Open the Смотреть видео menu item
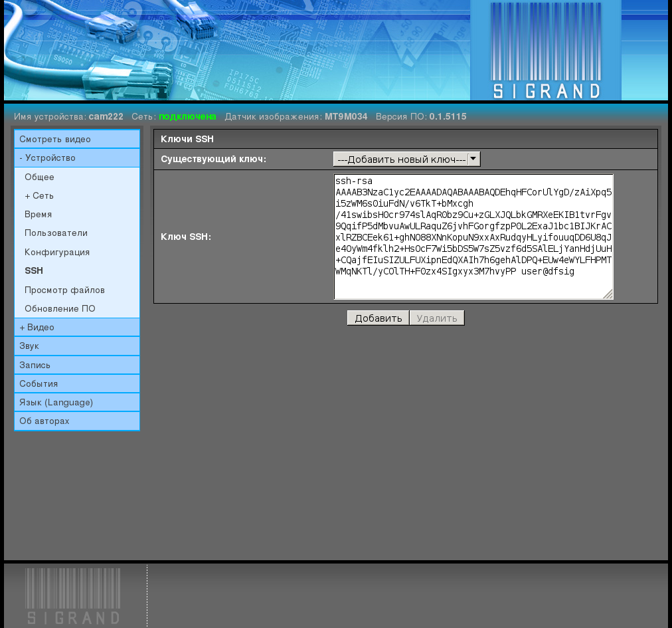This screenshot has width=672, height=628. point(77,139)
